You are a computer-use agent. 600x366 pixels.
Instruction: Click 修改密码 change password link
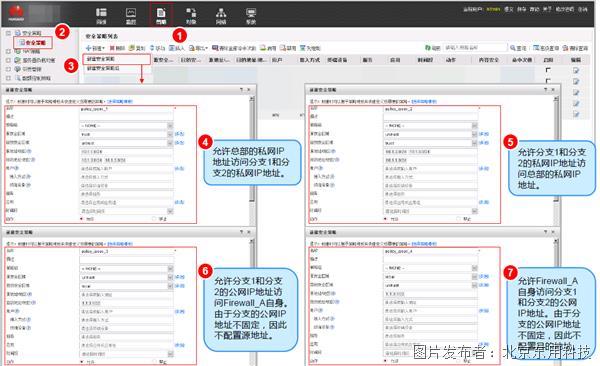564,9
